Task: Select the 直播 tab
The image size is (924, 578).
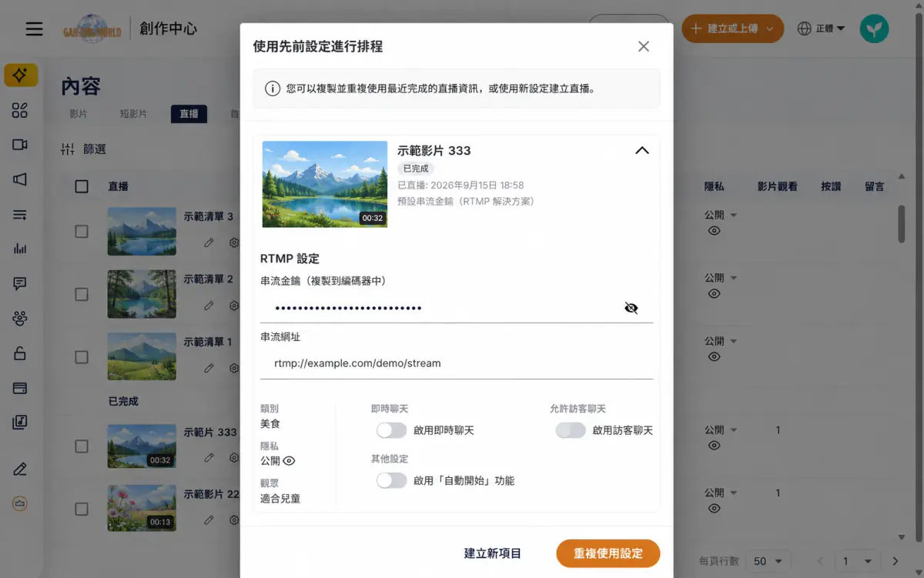Action: pyautogui.click(x=189, y=114)
